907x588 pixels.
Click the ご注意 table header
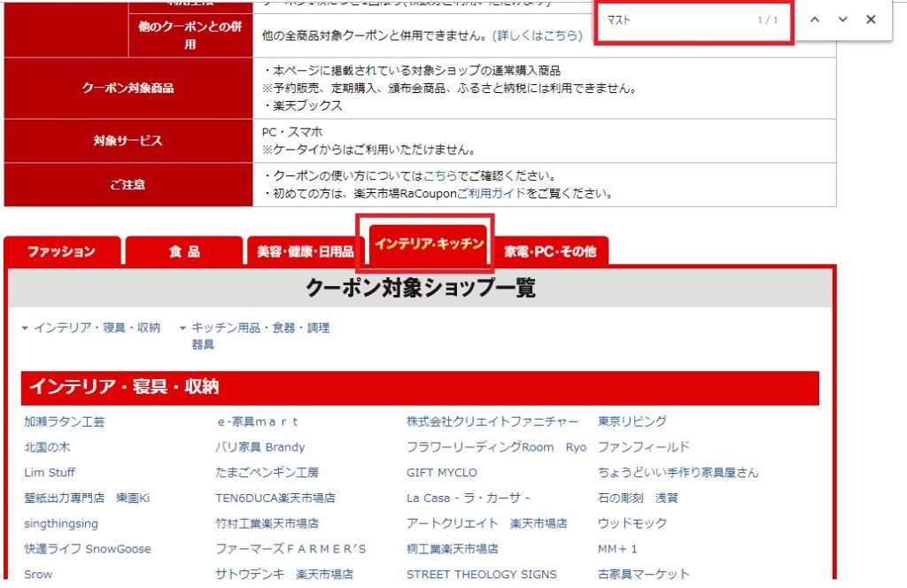tap(128, 184)
